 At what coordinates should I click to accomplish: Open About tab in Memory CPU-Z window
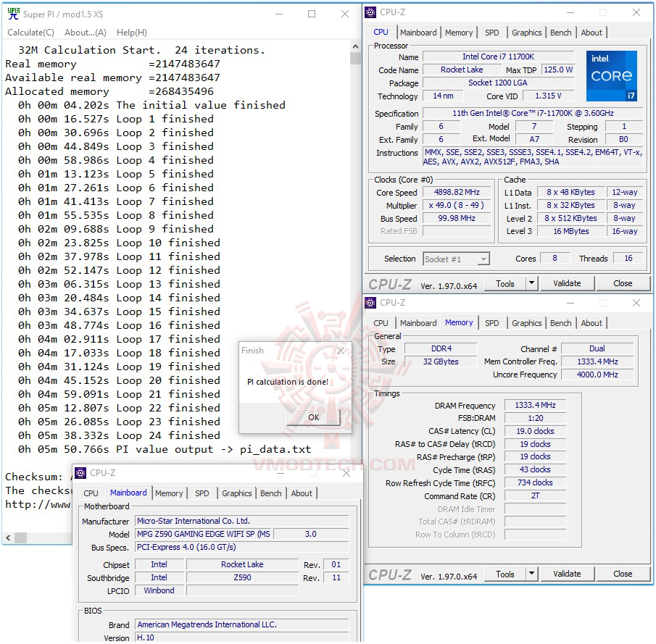coord(591,323)
